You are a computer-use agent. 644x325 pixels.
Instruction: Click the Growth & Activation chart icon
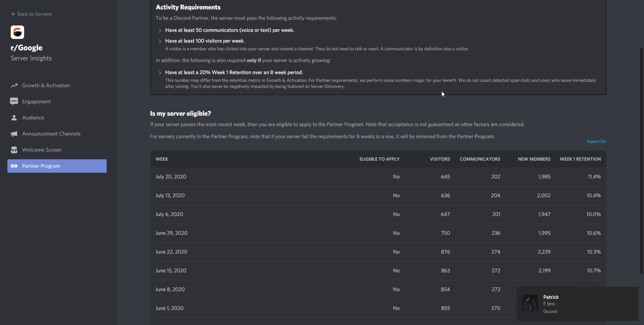click(14, 86)
